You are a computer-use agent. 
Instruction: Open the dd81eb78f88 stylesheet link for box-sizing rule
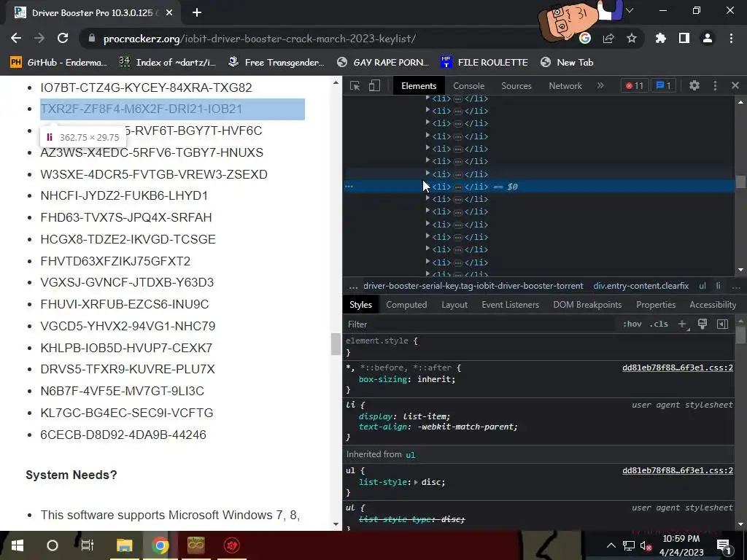click(x=678, y=367)
